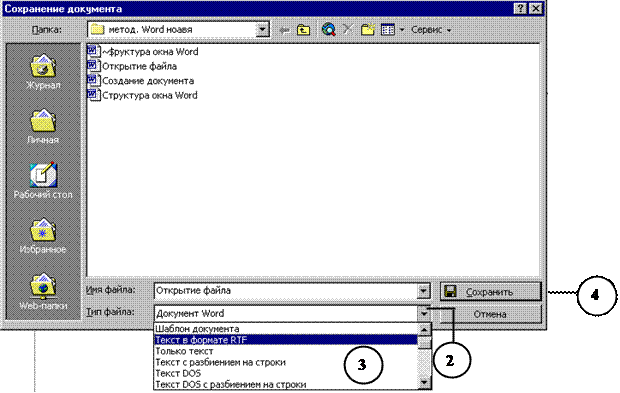620x393 pixels.
Task: Select the Структура окна Word document
Action: (142, 95)
